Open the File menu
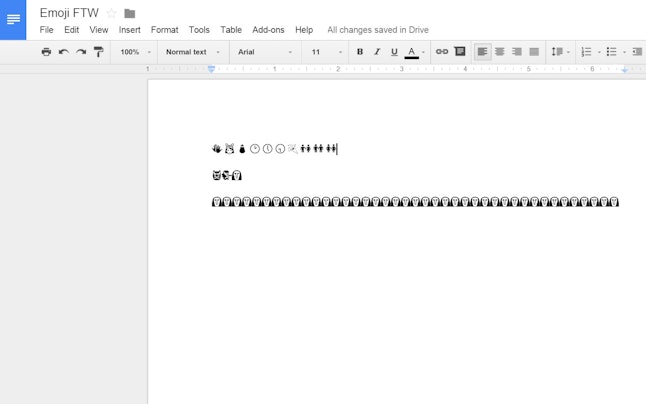Viewport: 646px width, 404px height. [x=46, y=30]
